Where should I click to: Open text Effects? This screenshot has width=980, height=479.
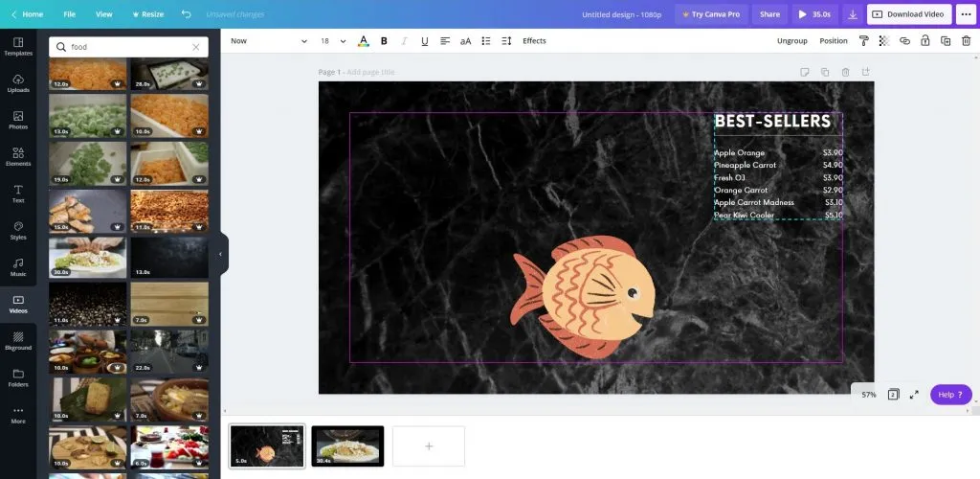[534, 40]
